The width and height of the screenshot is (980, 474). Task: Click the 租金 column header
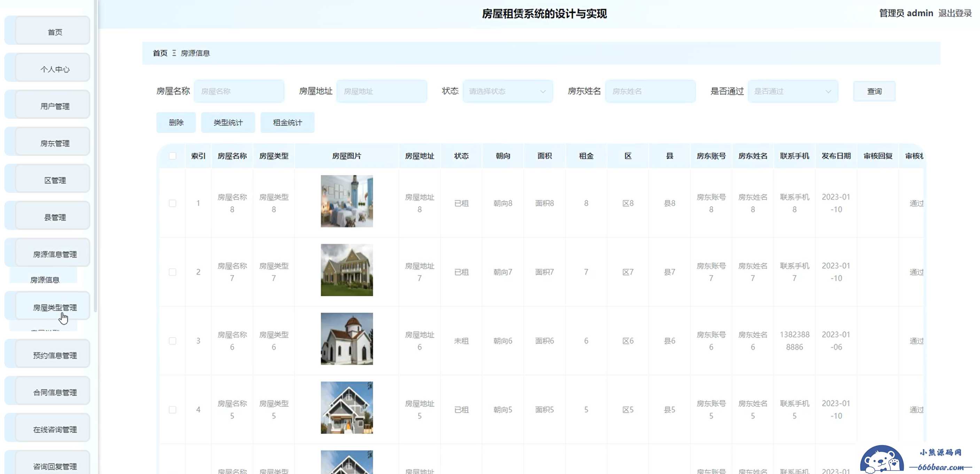tap(586, 156)
